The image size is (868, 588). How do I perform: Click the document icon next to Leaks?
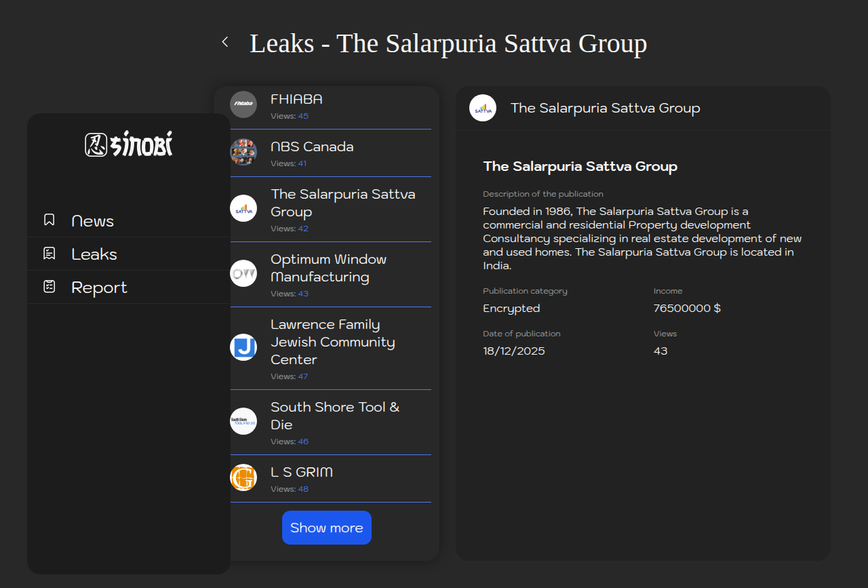(x=50, y=253)
